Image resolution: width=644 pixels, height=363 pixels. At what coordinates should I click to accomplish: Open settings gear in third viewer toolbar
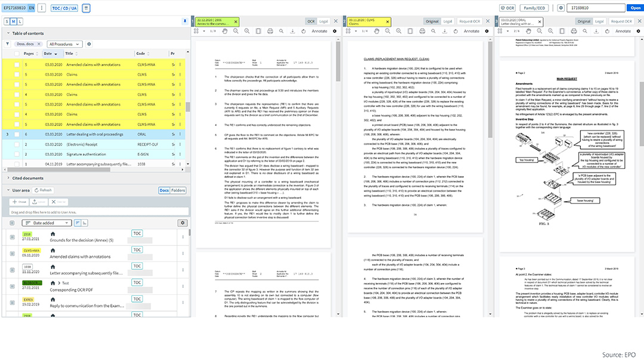[637, 31]
